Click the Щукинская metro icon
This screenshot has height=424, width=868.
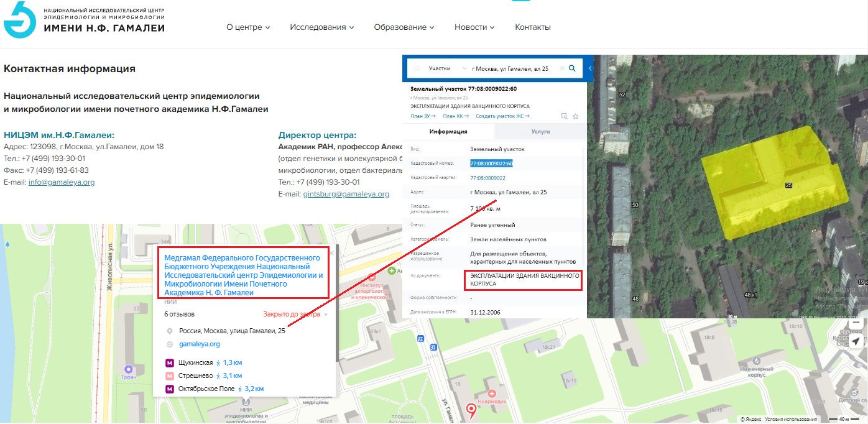(x=169, y=362)
